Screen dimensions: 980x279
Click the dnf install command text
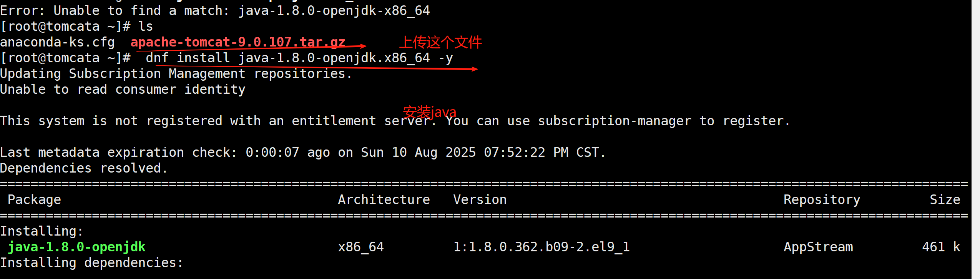[x=299, y=58]
